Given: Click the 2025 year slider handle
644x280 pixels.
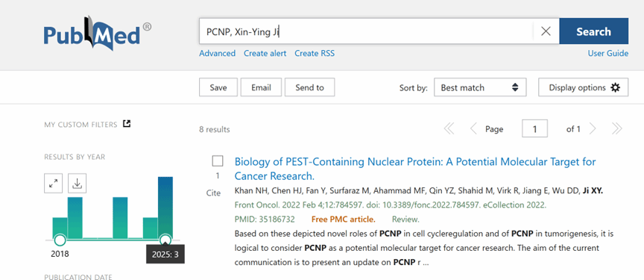Looking at the screenshot, I should [165, 239].
